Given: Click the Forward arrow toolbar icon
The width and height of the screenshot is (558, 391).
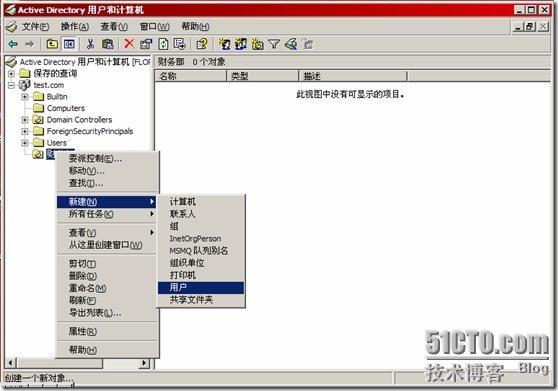Looking at the screenshot, I should coord(30,44).
